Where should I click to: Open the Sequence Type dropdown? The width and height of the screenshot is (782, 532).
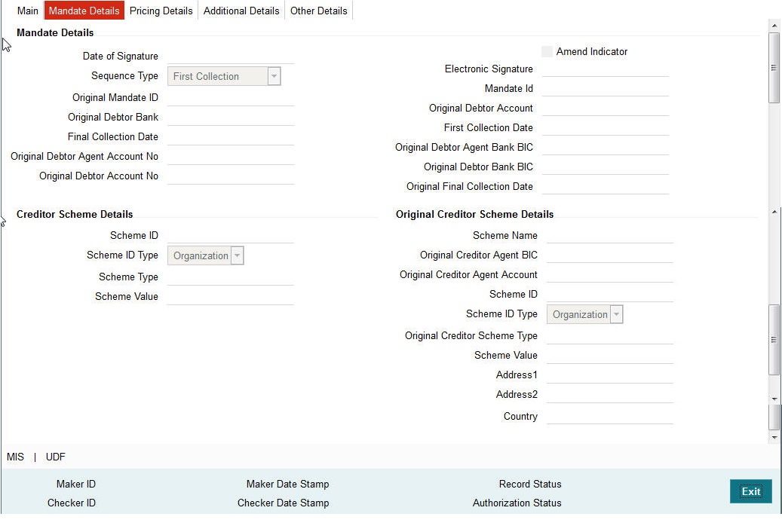[x=272, y=75]
